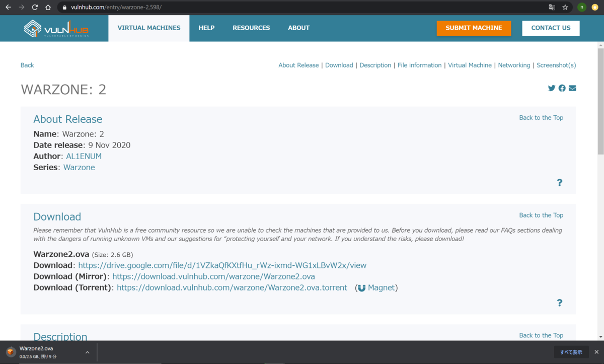Click the WARZONE: 2 page title
The width and height of the screenshot is (604, 364).
63,90
